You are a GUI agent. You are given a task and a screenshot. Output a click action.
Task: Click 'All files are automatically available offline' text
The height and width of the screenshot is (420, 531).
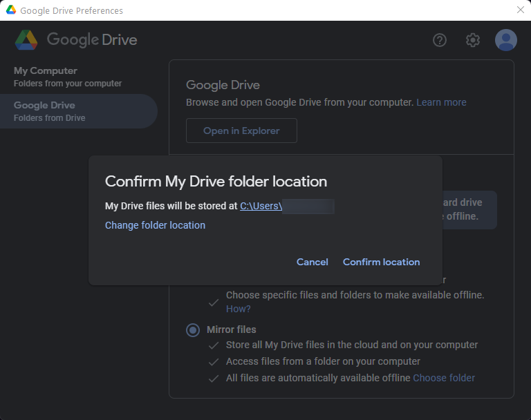click(318, 378)
